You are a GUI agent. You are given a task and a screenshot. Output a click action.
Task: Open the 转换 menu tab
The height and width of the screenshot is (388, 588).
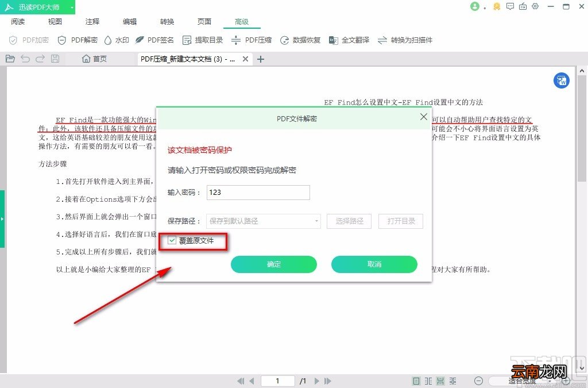coord(167,22)
